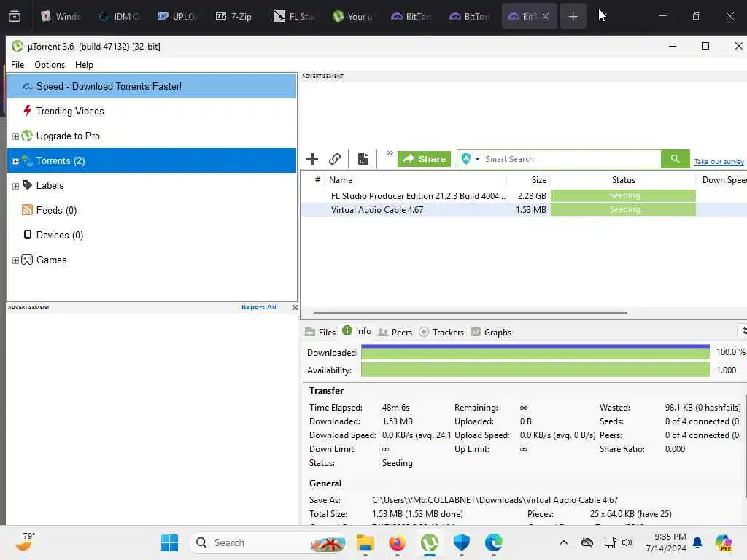Click the Downloaded progress bar
The image size is (747, 560).
pos(535,352)
